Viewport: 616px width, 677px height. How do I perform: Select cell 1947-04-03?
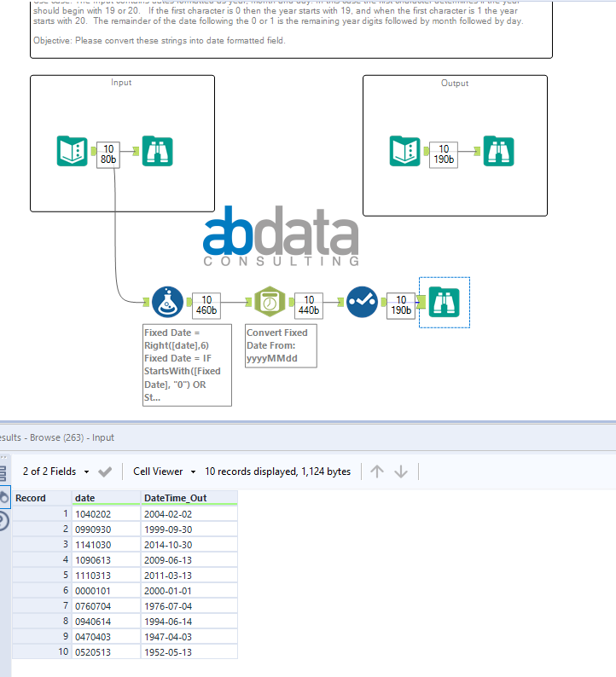pos(189,637)
